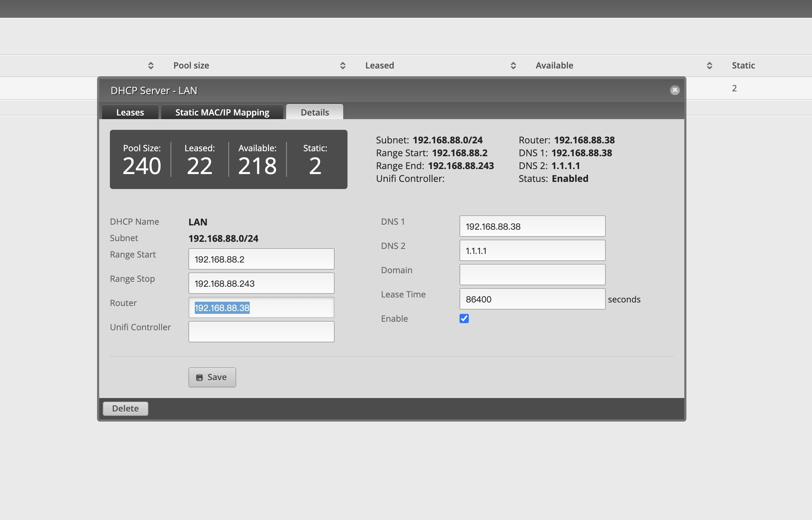This screenshot has width=812, height=520.
Task: Click the seconds label beside Lease Time
Action: pyautogui.click(x=624, y=300)
